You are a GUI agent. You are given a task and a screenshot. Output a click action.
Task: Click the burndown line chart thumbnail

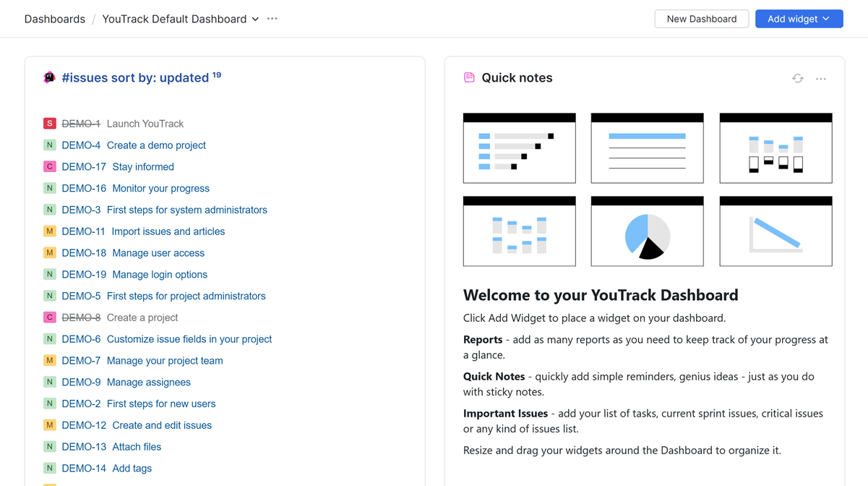[775, 231]
